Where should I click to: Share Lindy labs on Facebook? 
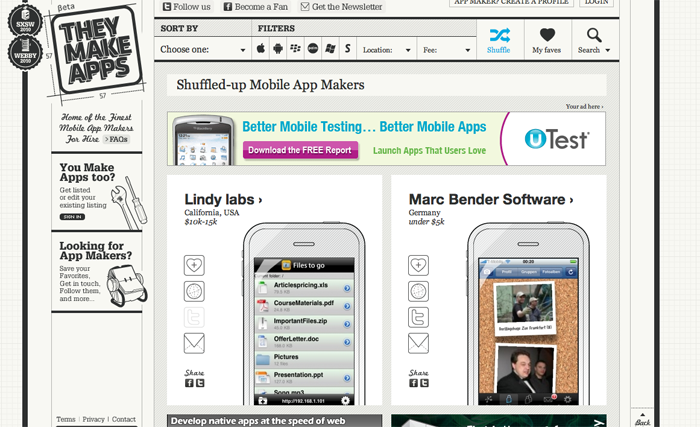click(189, 383)
